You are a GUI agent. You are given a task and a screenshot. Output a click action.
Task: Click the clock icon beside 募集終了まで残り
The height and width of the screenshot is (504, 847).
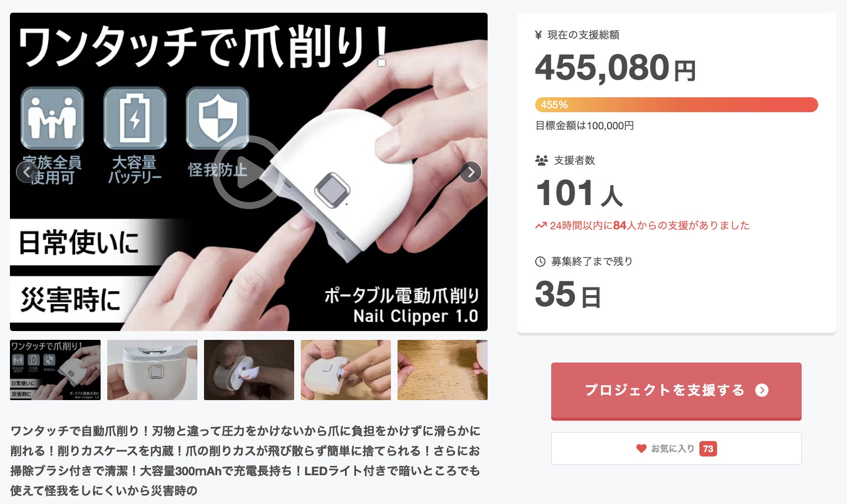point(540,261)
